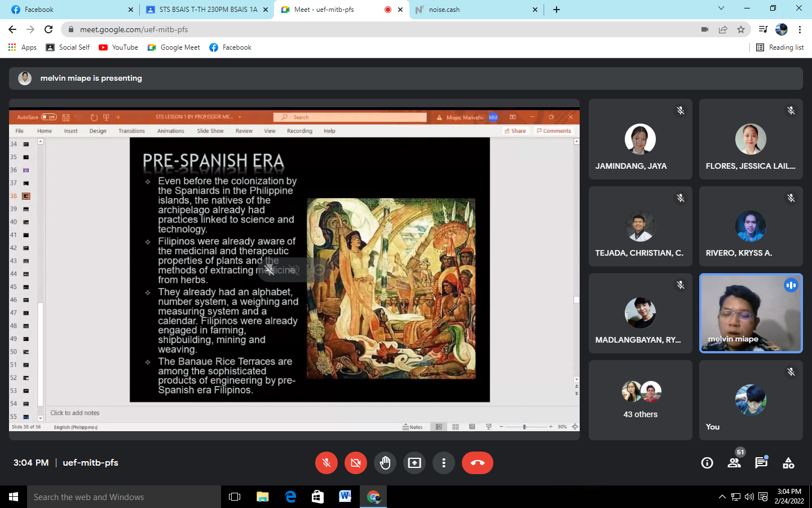Switch to the Animations ribbon tab
This screenshot has height=508, width=812.
click(171, 131)
